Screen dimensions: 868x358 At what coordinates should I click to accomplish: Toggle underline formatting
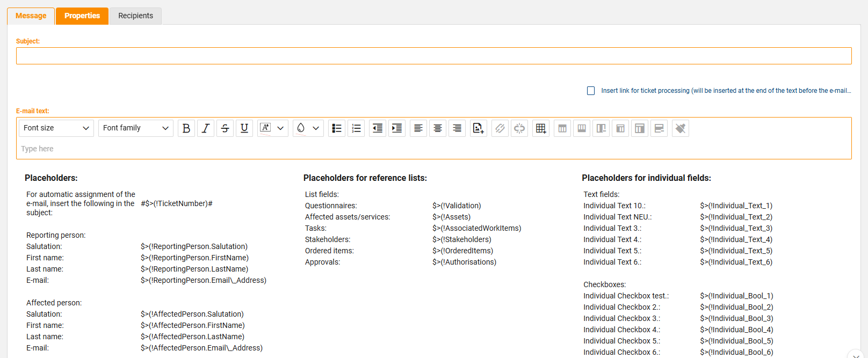pos(244,128)
